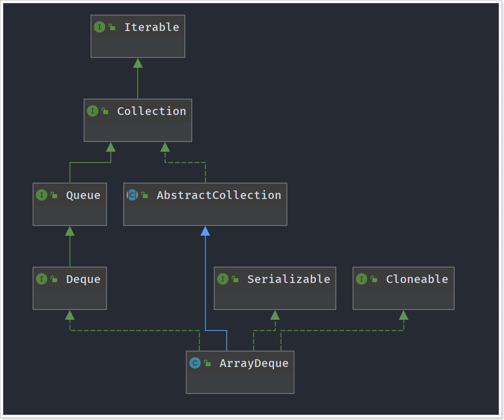
Task: Click the ArrayDeque class name
Action: coord(254,363)
